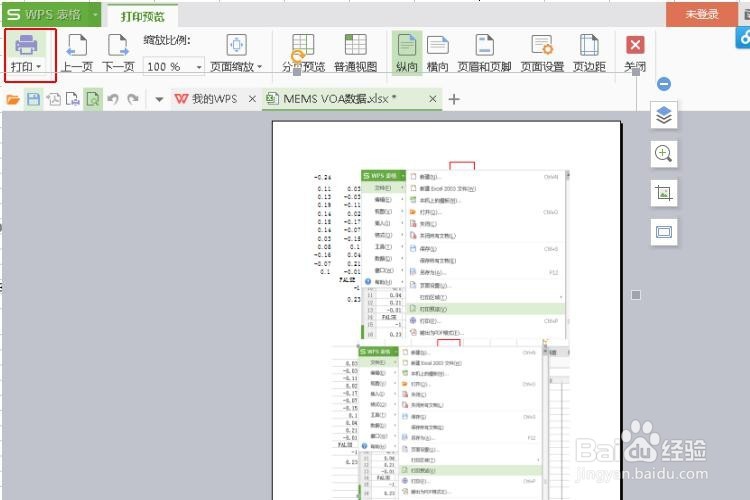Click the blue link icon at top right
Image resolution: width=750 pixels, height=500 pixels.
[x=743, y=38]
